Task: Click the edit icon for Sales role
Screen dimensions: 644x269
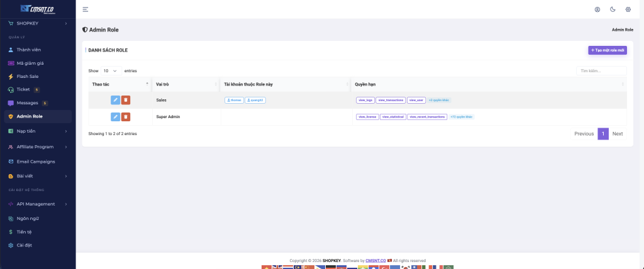Action: 115,100
